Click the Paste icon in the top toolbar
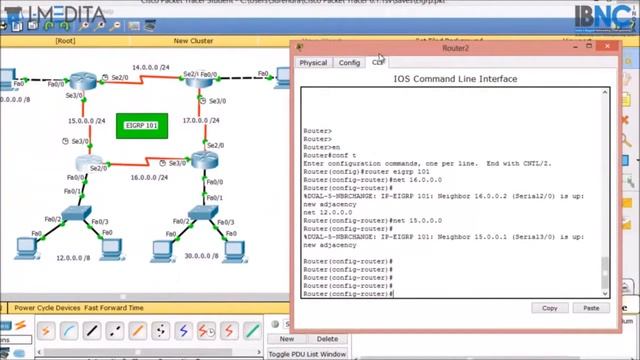This screenshot has width=640, height=360. (33, 27)
